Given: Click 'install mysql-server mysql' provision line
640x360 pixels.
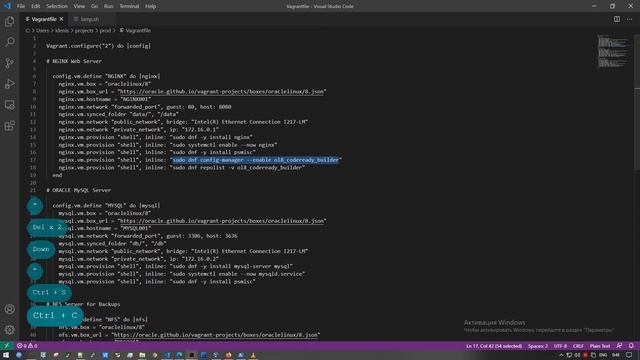Looking at the screenshot, I should pyautogui.click(x=175, y=266).
